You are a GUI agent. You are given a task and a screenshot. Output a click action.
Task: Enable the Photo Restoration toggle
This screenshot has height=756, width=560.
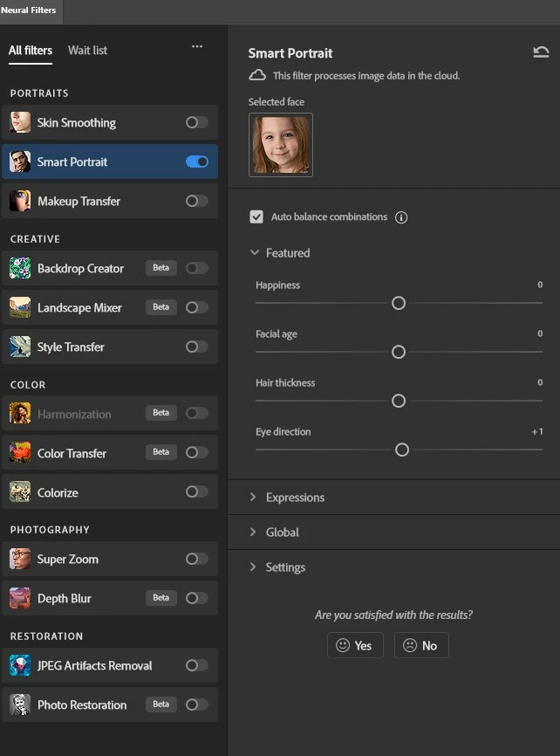[x=197, y=704]
